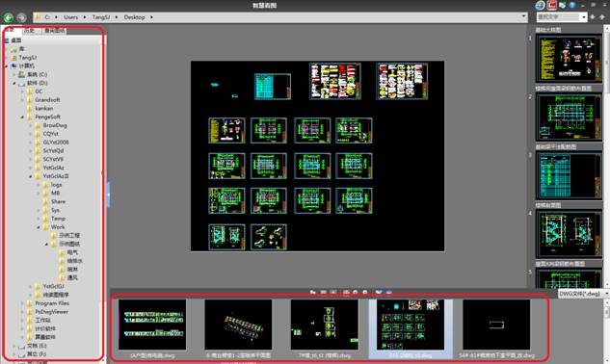Click the C: segment in the address bar
Image resolution: width=610 pixels, height=364 pixels.
coord(47,17)
